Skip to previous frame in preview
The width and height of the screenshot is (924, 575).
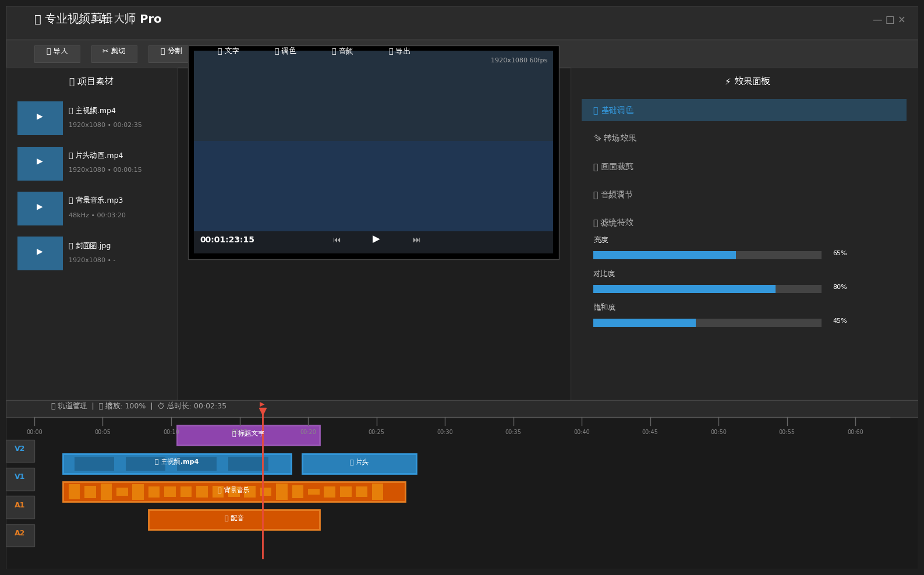pos(337,240)
